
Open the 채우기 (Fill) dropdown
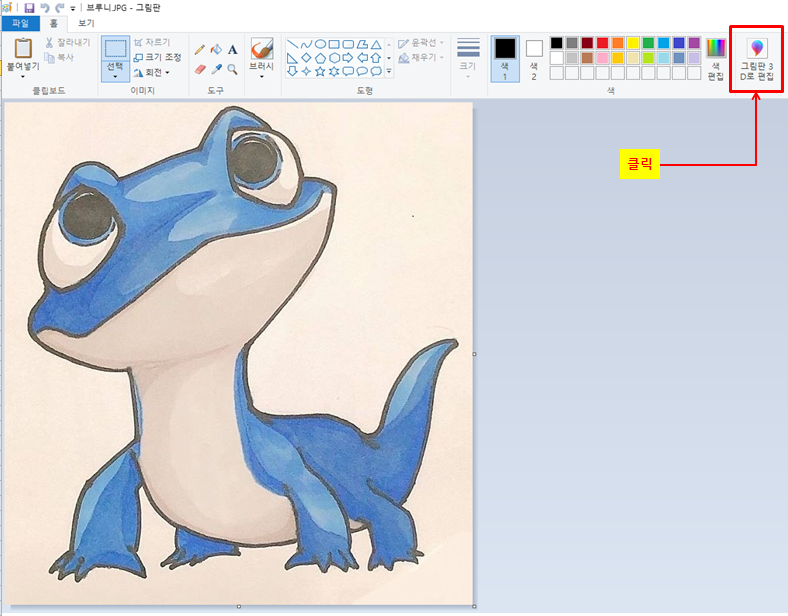pyautogui.click(x=421, y=58)
